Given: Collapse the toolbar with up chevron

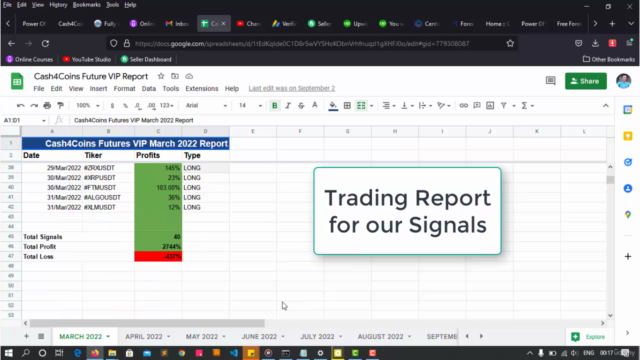Looking at the screenshot, I should (x=606, y=106).
